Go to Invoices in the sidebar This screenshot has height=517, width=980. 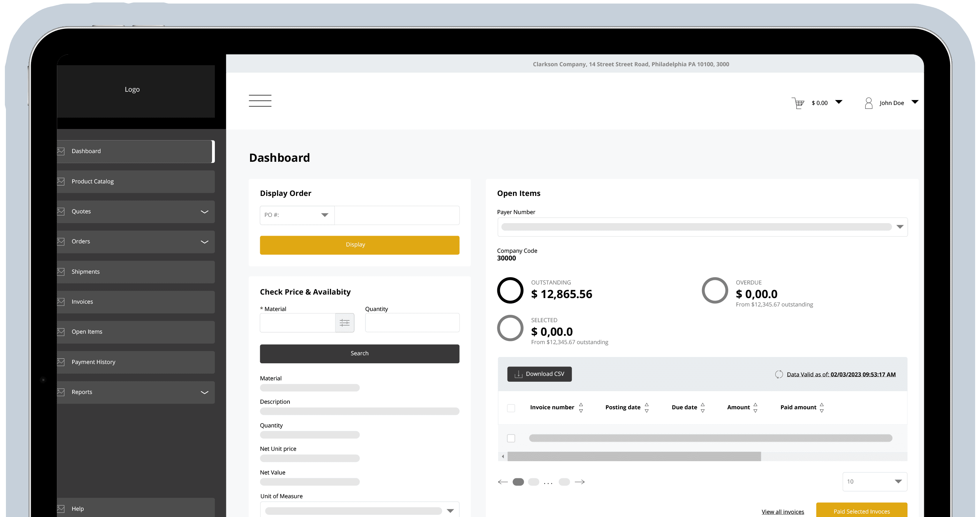point(135,302)
